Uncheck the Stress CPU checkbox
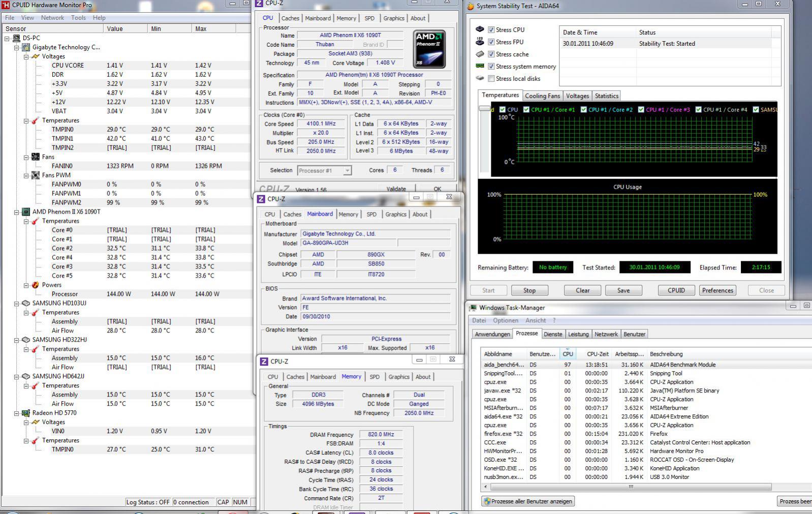This screenshot has height=514, width=812. [x=491, y=30]
